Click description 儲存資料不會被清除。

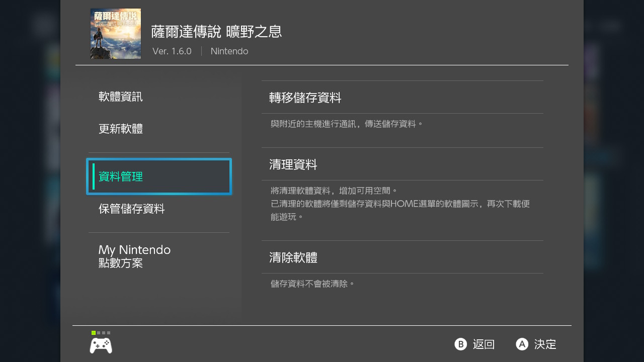[x=313, y=284]
